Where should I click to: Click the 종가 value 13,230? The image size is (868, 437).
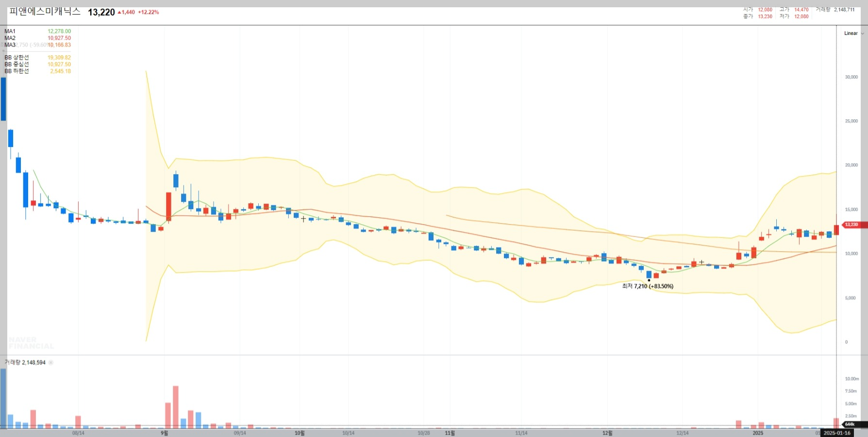pos(765,16)
